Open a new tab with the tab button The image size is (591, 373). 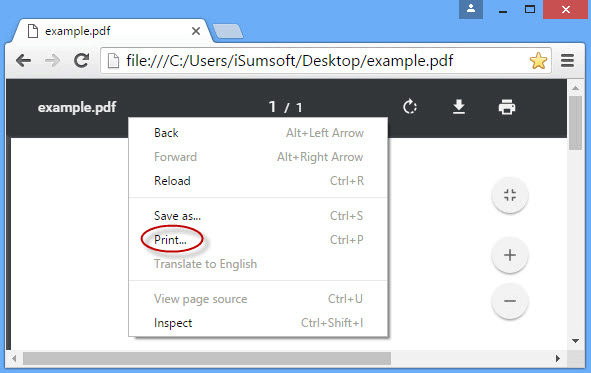pyautogui.click(x=228, y=31)
